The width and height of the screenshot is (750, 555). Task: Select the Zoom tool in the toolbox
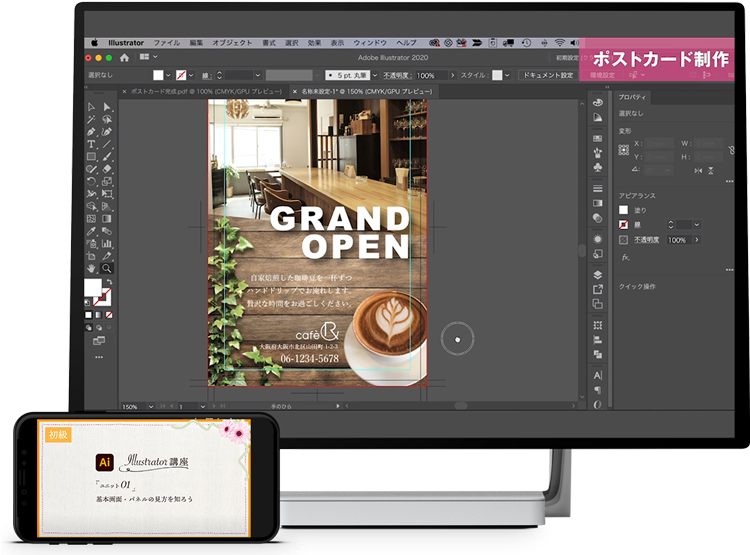(x=107, y=269)
